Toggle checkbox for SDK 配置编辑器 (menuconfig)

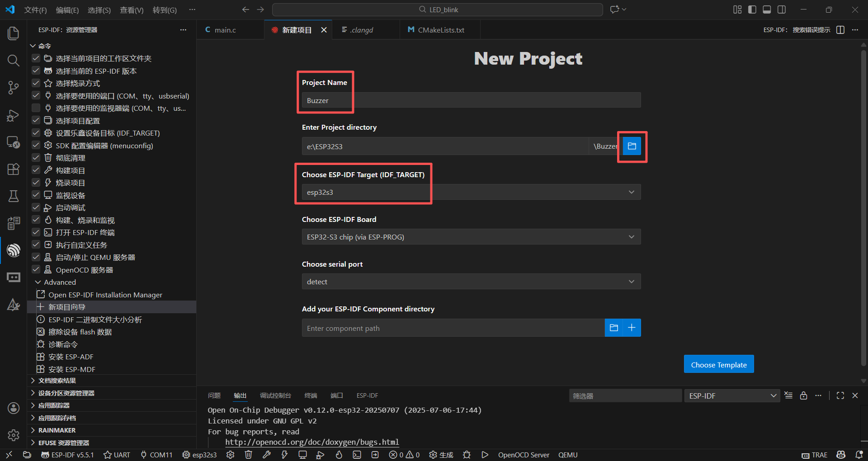click(36, 145)
